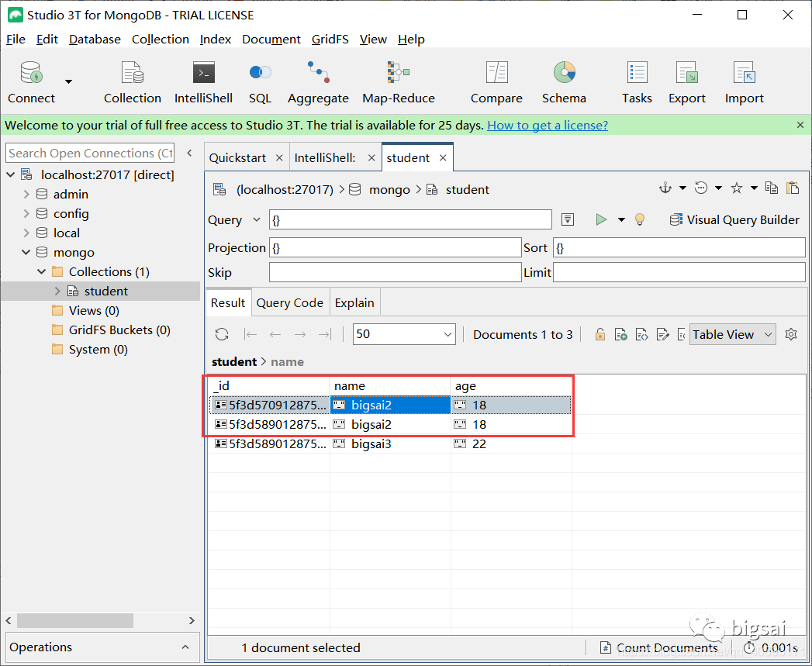Image resolution: width=812 pixels, height=666 pixels.
Task: Click Count Documents button
Action: [x=659, y=647]
